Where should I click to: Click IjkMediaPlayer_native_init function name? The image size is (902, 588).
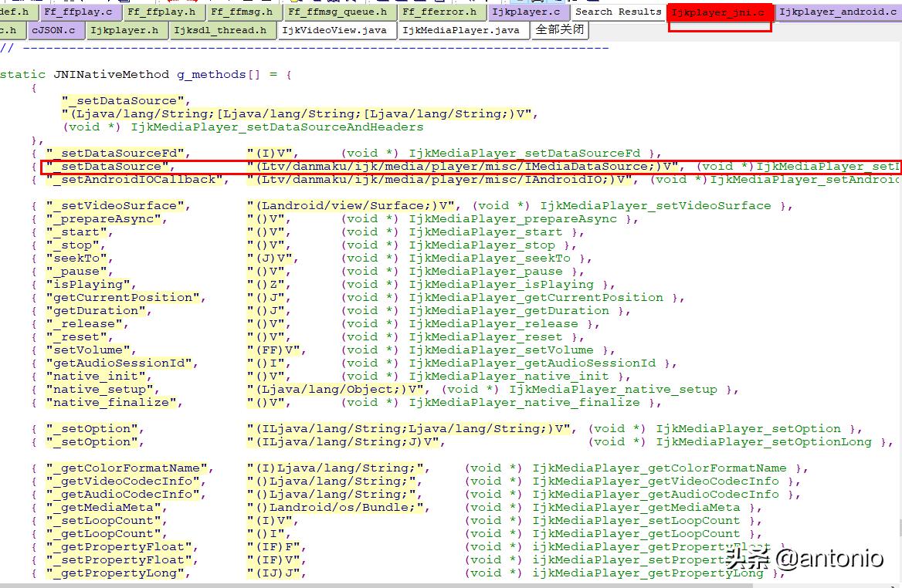[x=509, y=377]
